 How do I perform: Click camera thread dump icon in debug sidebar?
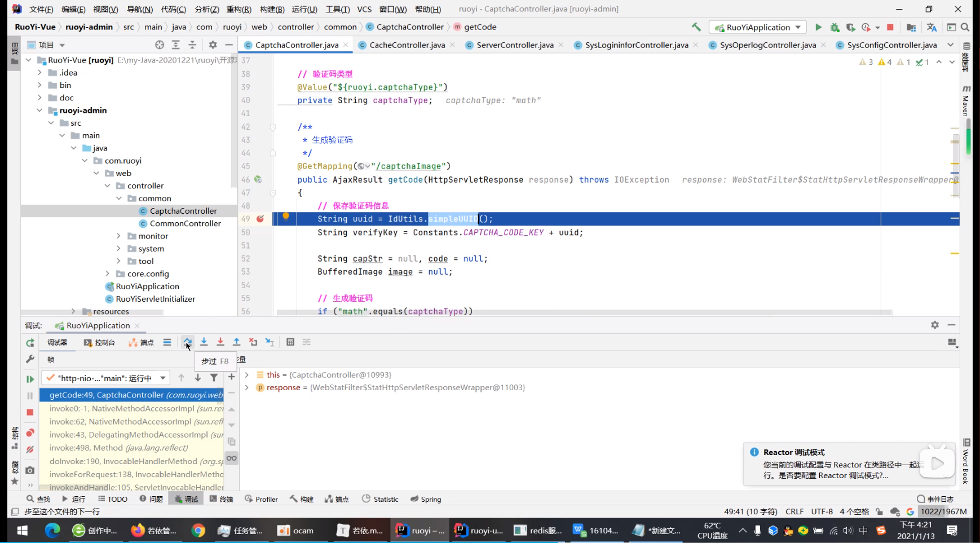click(x=30, y=470)
